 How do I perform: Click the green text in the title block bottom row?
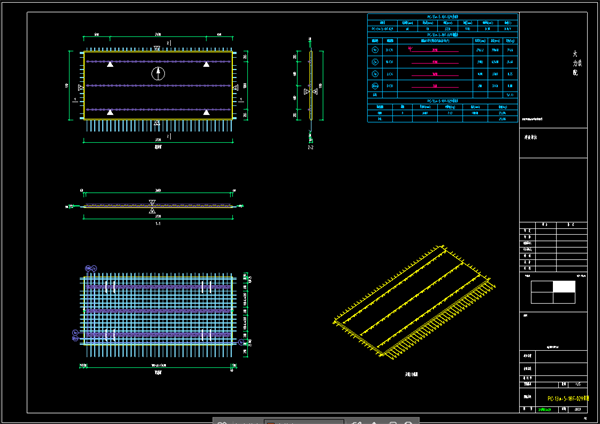pos(545,409)
